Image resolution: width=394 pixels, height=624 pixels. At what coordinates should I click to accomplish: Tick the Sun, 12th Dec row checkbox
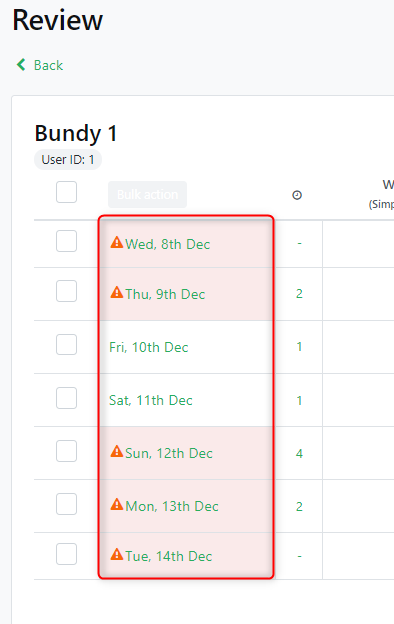click(x=66, y=451)
